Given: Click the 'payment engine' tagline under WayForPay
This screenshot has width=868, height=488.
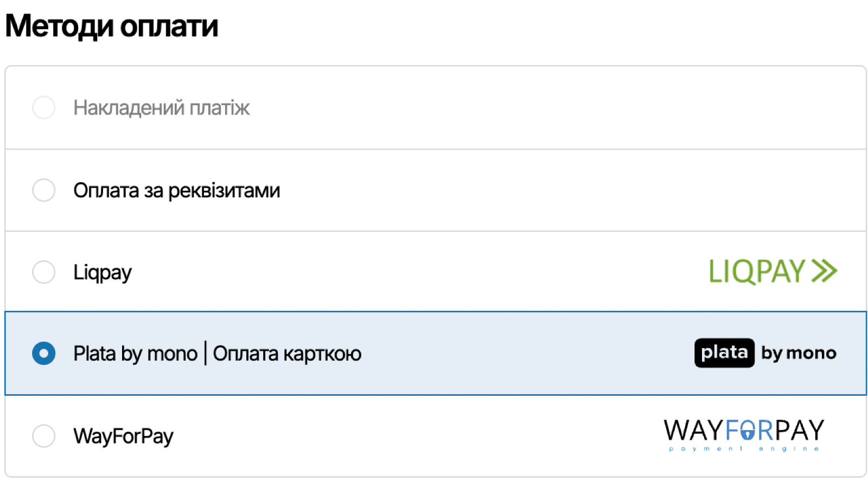Looking at the screenshot, I should pyautogui.click(x=744, y=449).
